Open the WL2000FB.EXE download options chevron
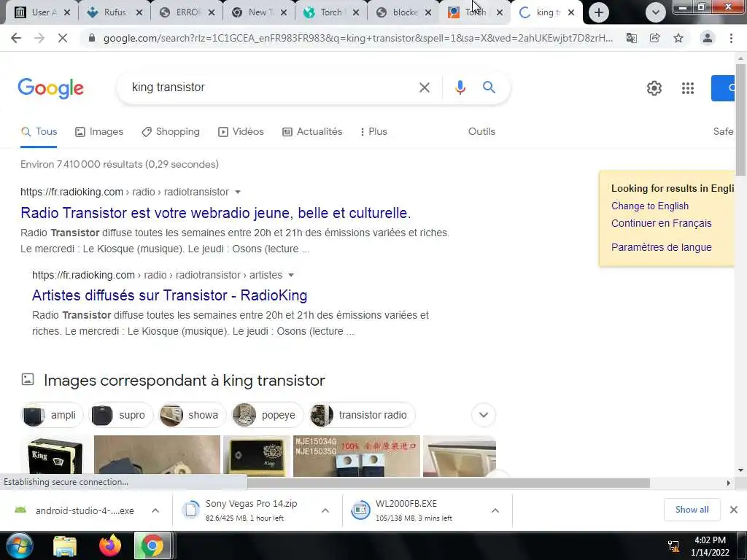Viewport: 747px width, 560px height. point(495,510)
